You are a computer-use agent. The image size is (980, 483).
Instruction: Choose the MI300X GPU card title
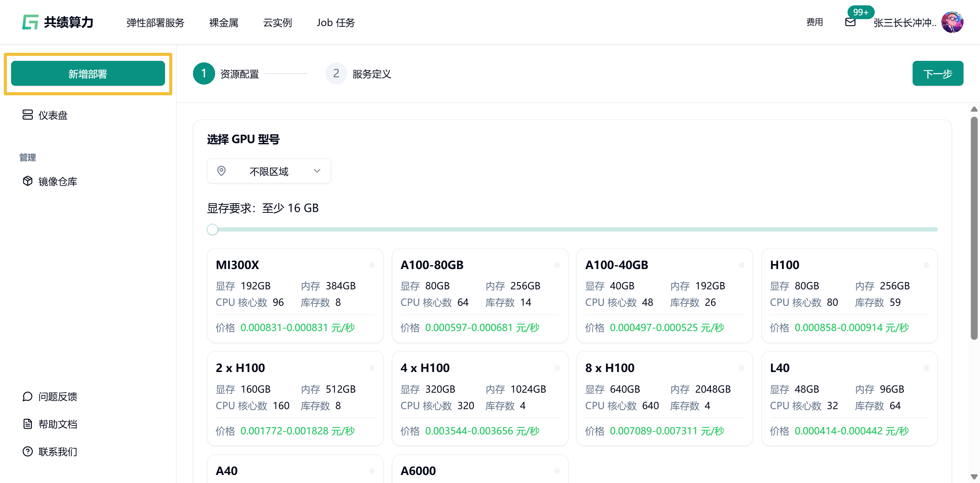pyautogui.click(x=237, y=265)
